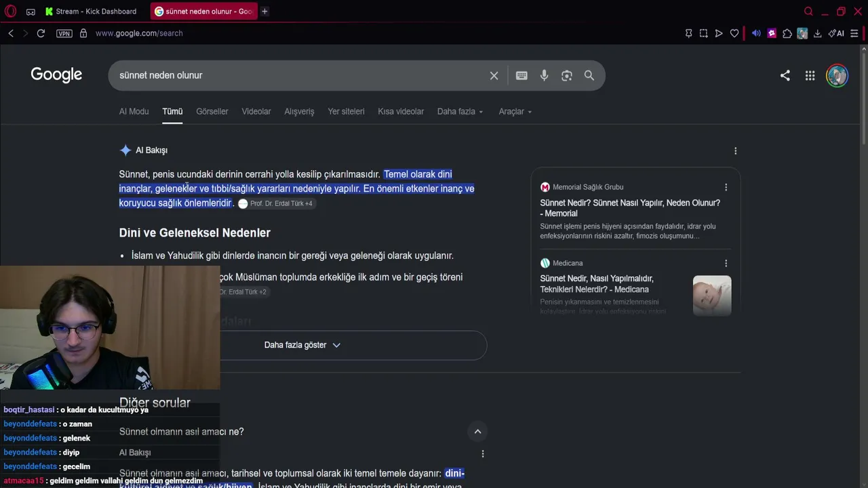Expand the Daha fazla dropdown

[460, 111]
